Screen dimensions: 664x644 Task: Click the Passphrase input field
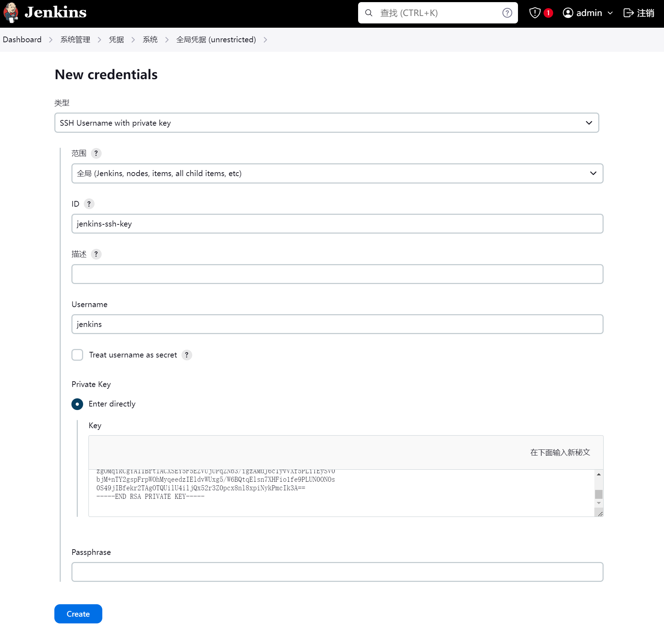(337, 572)
